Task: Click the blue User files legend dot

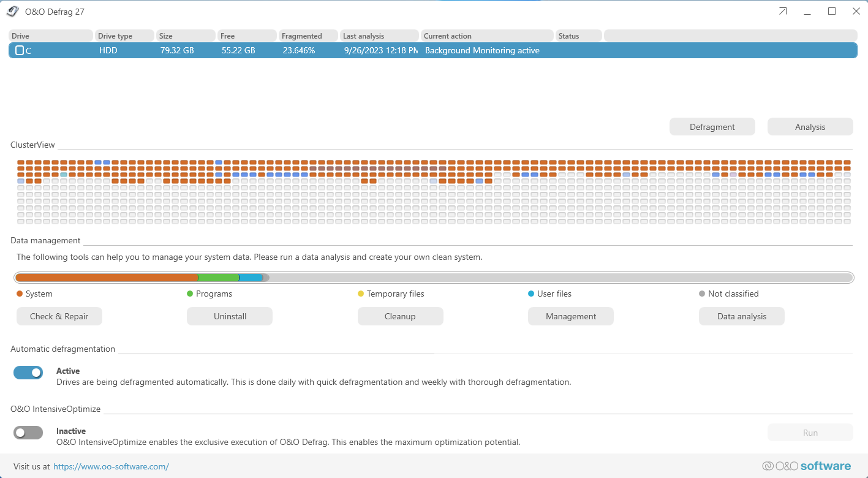Action: [531, 294]
